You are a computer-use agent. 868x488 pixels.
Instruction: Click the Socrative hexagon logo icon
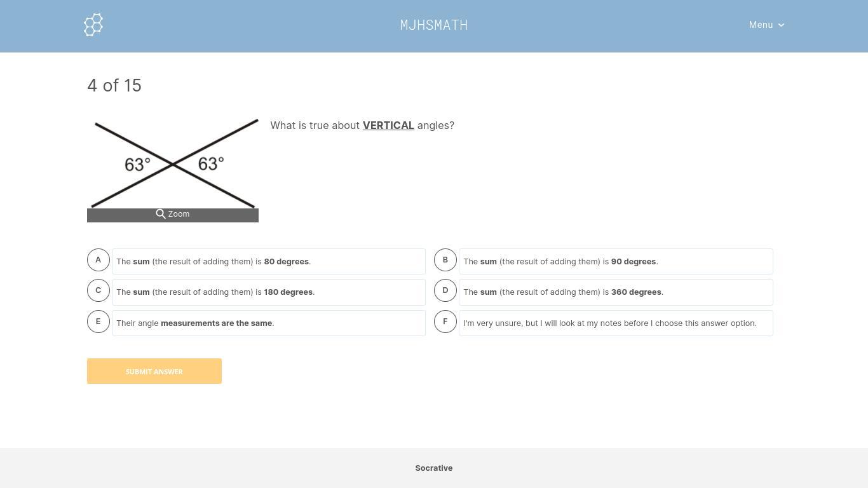93,25
